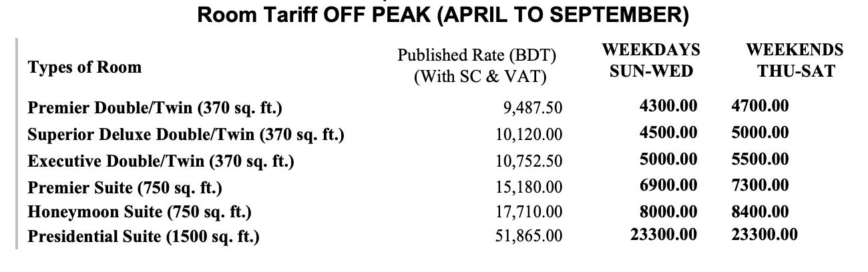Select the 4700.00 weekend rate
Image resolution: width=868 pixels, height=272 pixels.
pyautogui.click(x=759, y=106)
